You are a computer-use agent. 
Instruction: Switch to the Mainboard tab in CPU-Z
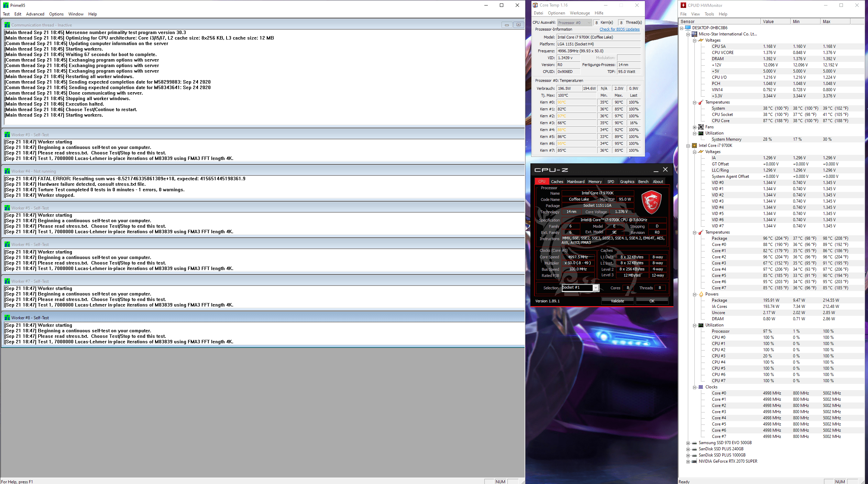tap(575, 182)
